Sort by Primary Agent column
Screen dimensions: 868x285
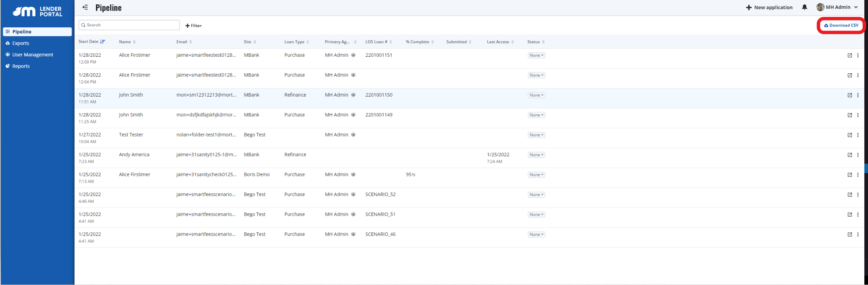tap(341, 42)
